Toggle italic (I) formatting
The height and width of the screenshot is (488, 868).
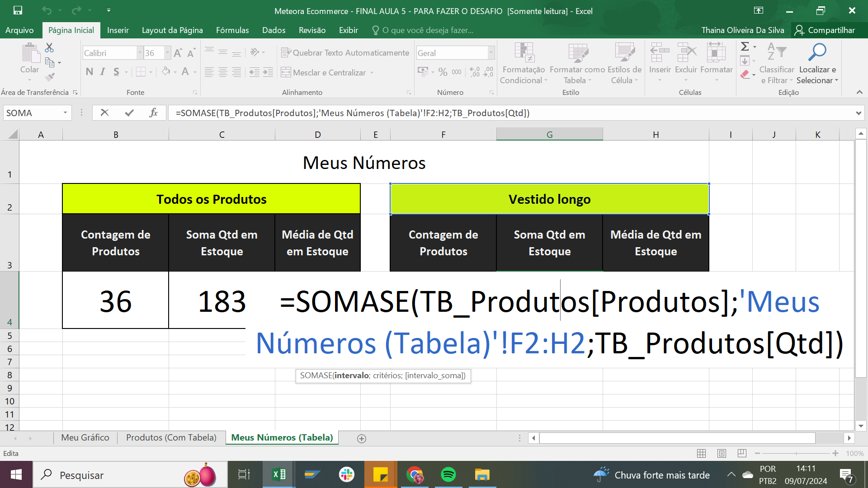(x=103, y=72)
